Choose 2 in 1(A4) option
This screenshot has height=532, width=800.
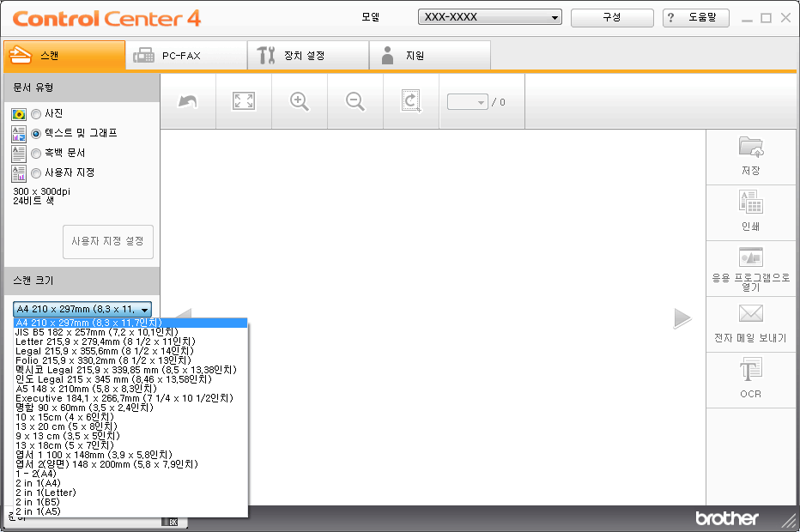tap(130, 483)
